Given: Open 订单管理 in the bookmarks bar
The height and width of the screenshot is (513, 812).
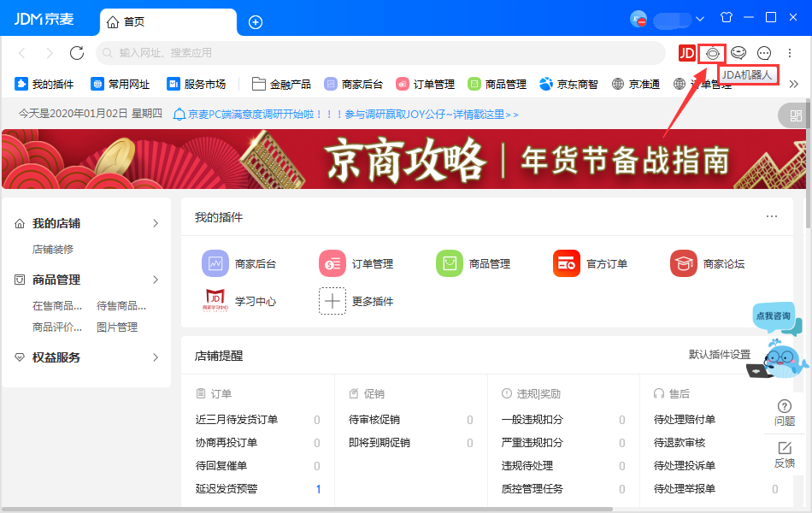Looking at the screenshot, I should tap(425, 84).
